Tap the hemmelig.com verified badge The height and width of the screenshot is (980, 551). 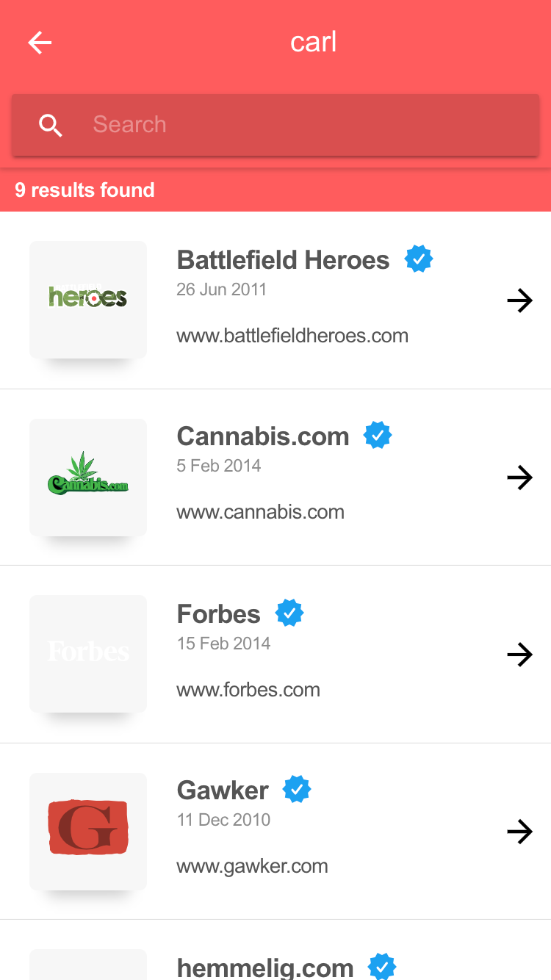(382, 966)
